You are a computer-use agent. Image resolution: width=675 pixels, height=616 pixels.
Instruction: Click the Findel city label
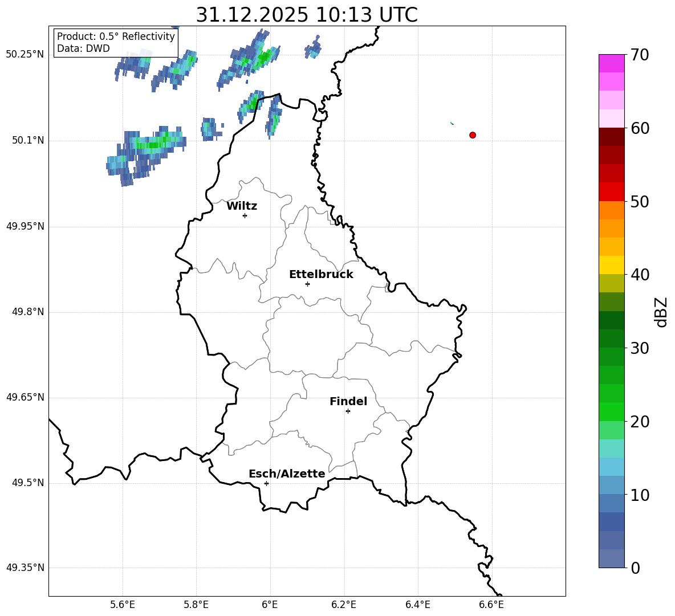pyautogui.click(x=348, y=401)
